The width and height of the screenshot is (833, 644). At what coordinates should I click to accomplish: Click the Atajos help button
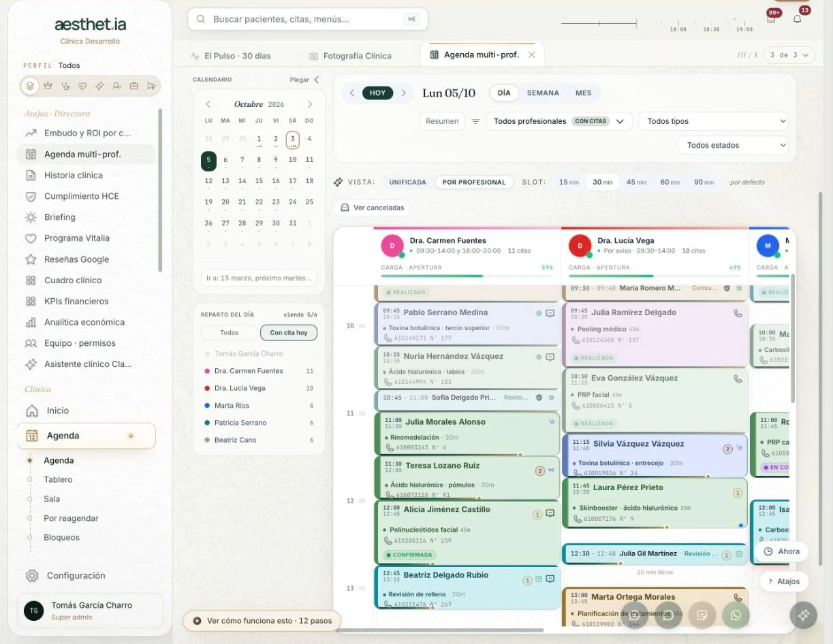[x=784, y=581]
